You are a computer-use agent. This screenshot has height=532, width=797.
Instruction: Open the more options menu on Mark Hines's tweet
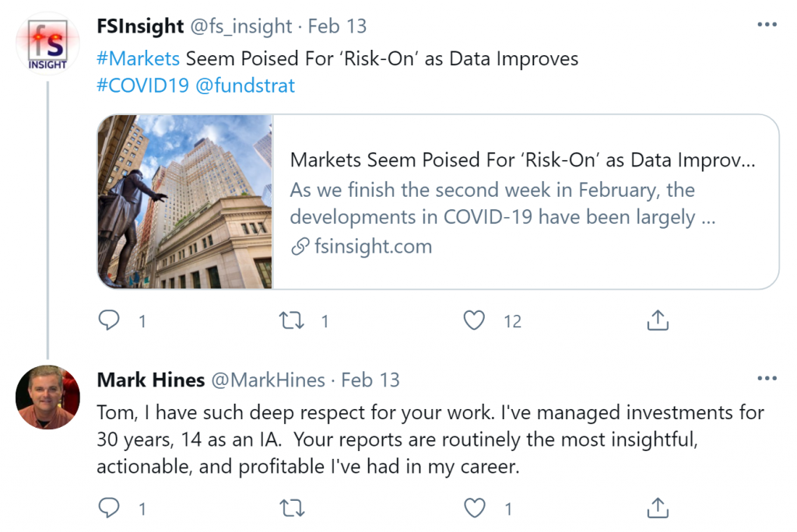tap(767, 378)
